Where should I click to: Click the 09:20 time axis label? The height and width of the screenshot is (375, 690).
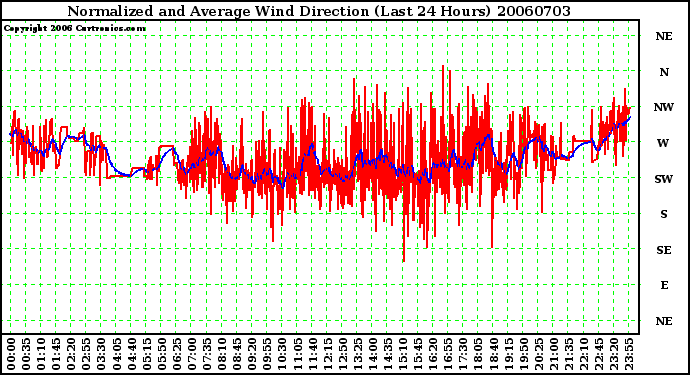pyautogui.click(x=252, y=354)
